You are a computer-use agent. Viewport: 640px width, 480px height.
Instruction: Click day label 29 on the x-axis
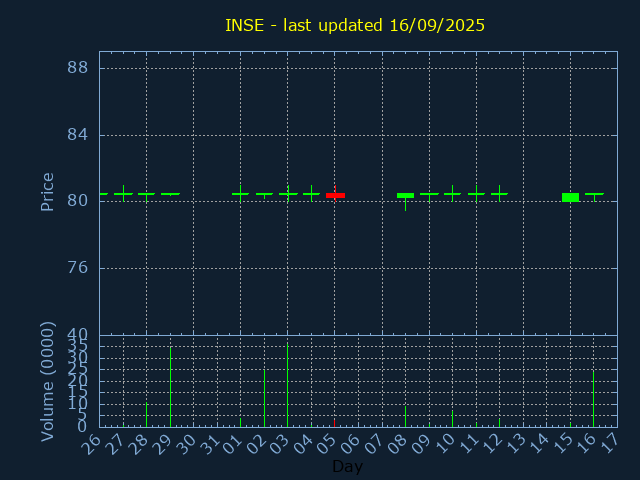coord(162,443)
